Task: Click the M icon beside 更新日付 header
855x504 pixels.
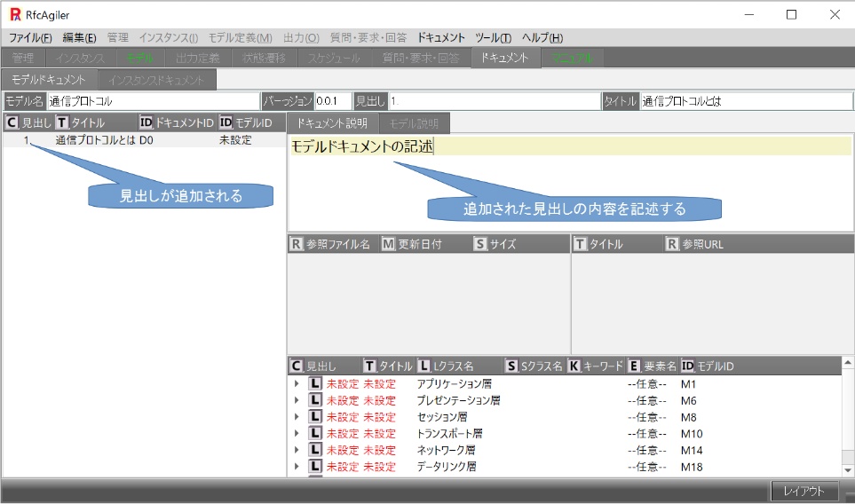Action: tap(388, 244)
